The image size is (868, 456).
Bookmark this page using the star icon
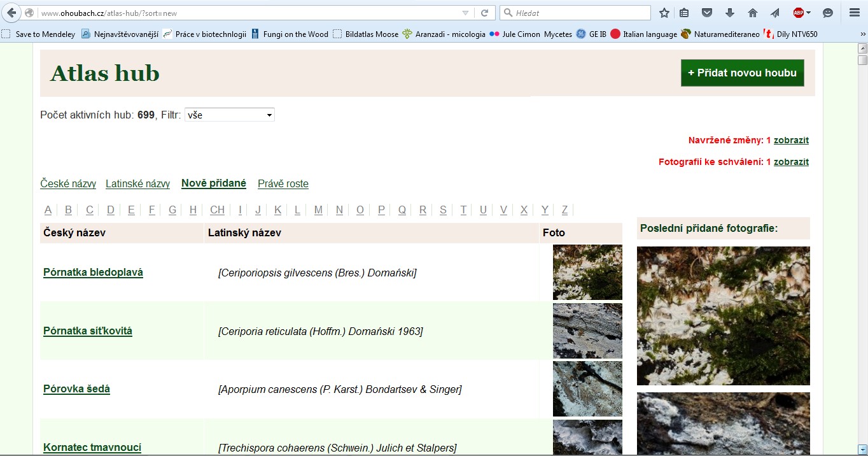(664, 13)
